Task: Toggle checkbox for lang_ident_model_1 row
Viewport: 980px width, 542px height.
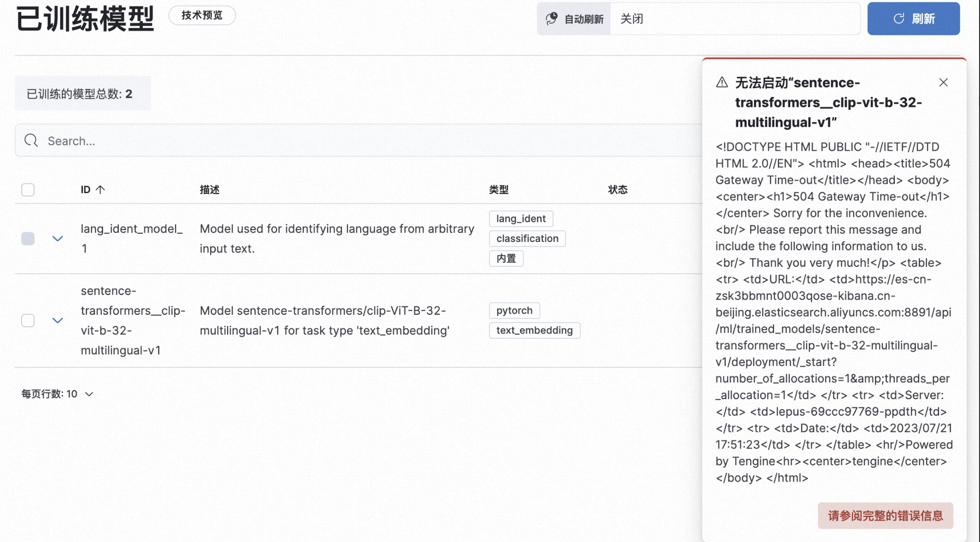Action: point(28,239)
